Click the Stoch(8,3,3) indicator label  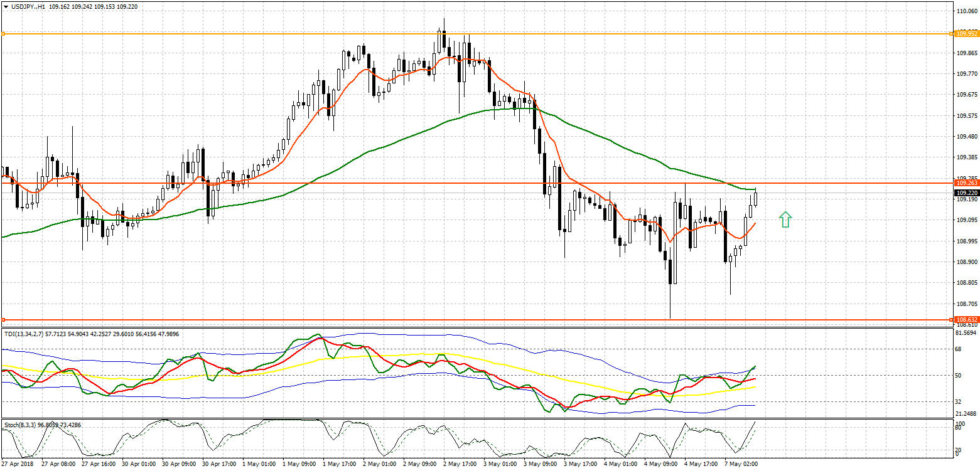tap(21, 425)
